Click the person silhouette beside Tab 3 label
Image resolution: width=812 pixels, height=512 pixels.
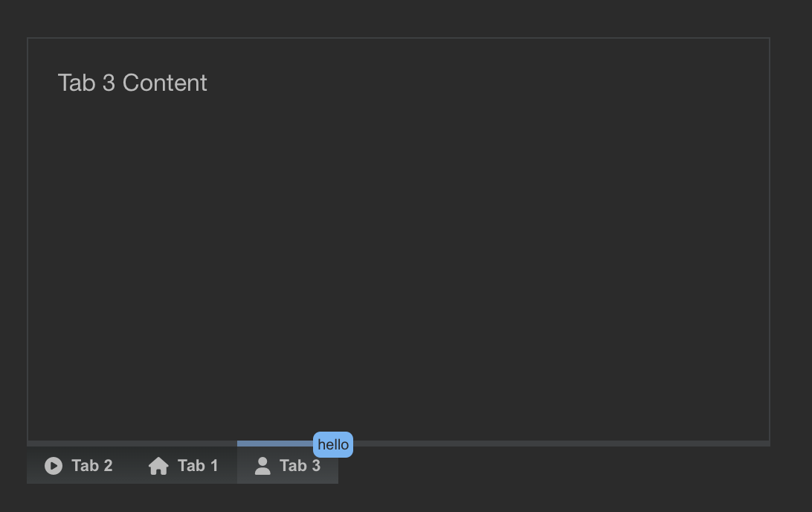[262, 466]
